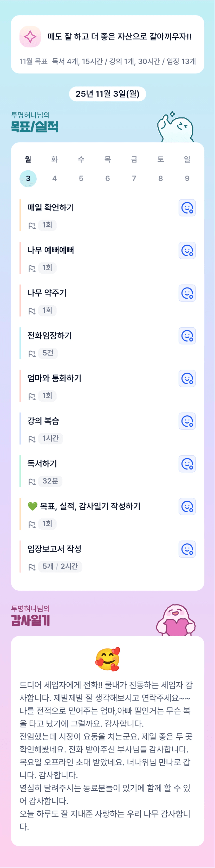This screenshot has height=868, width=215.
Task: Tap emoji reaction icon for 전화임장하기
Action: [x=187, y=336]
